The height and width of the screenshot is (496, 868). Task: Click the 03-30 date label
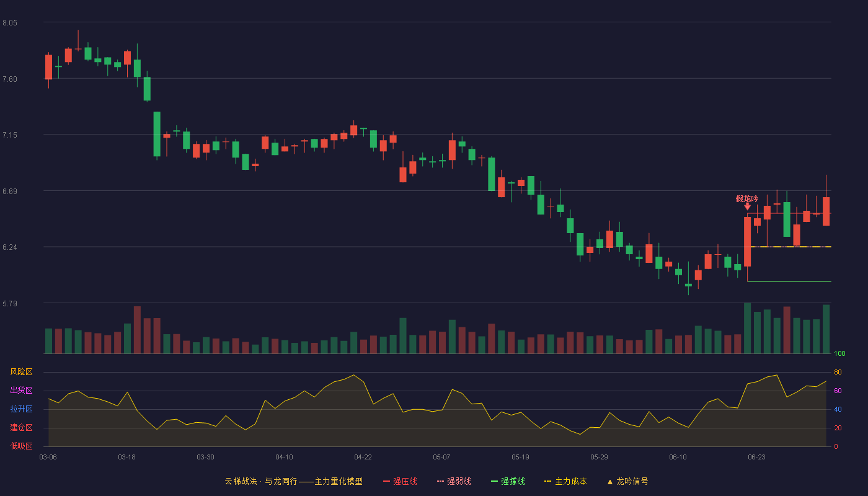tap(205, 457)
